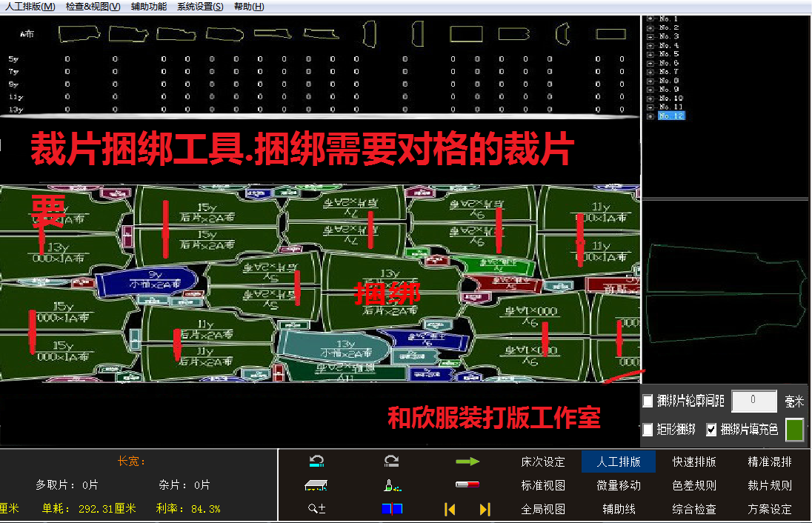Open the zoom in/out magnifier tool
This screenshot has width=812, height=523.
[x=317, y=509]
